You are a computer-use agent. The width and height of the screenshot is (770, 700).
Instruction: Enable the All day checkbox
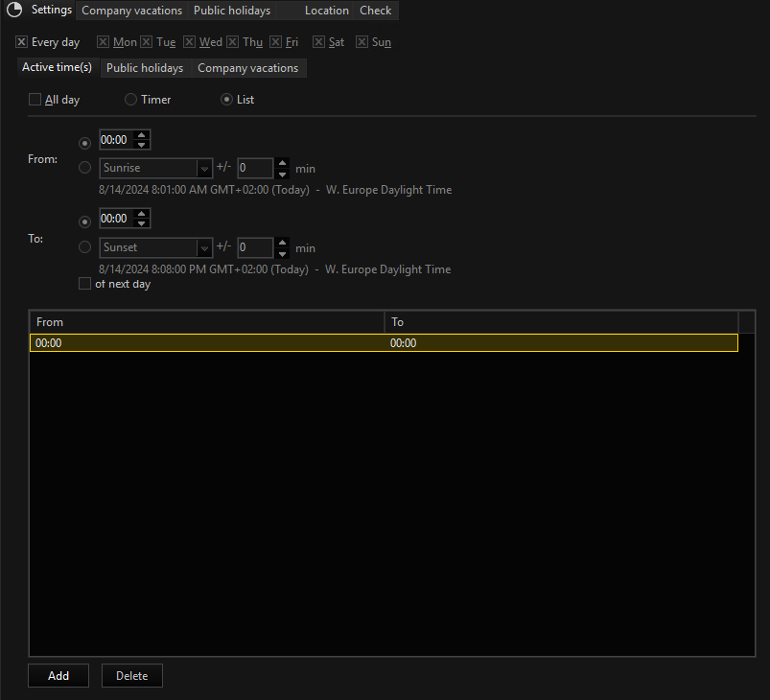point(35,99)
